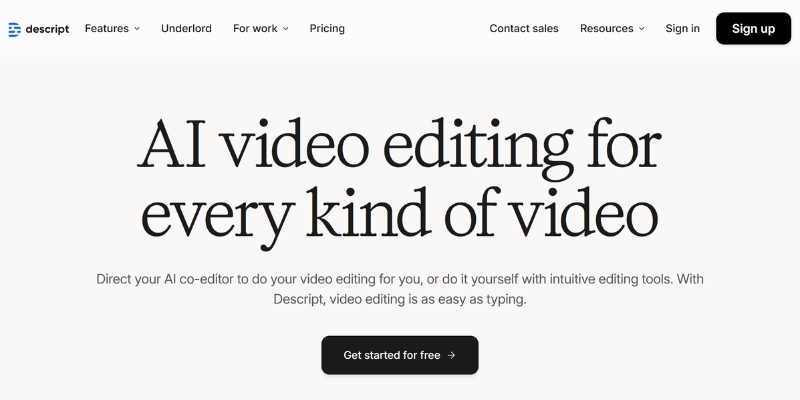800x400 pixels.
Task: Open the Resources menu
Action: pos(606,29)
